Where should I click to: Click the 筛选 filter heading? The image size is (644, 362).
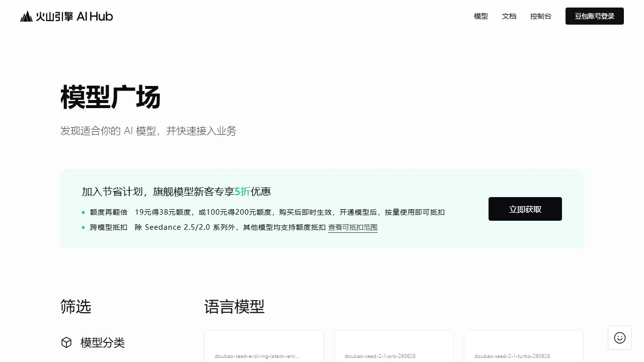(76, 307)
